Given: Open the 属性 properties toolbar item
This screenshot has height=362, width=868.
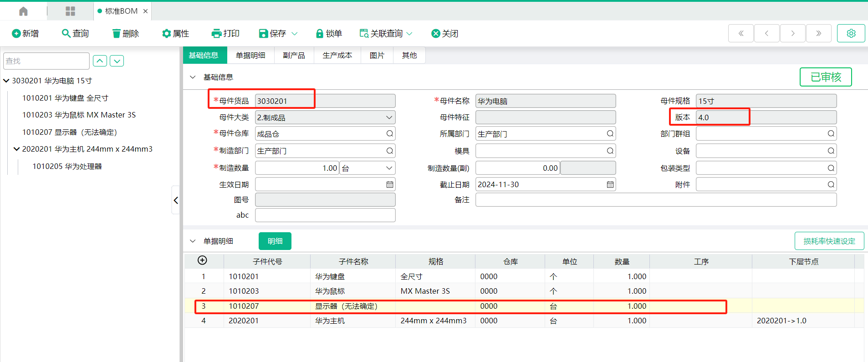Looking at the screenshot, I should pos(175,33).
